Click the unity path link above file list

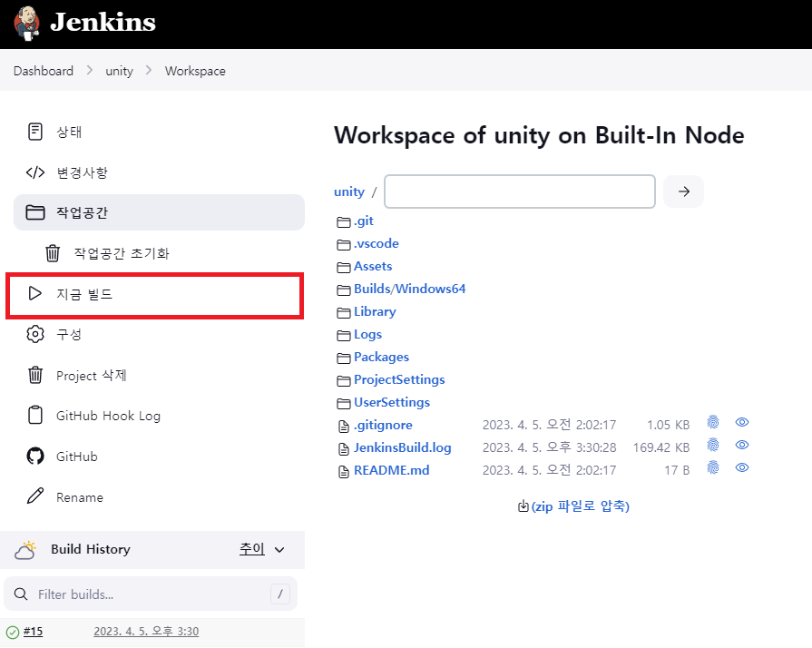click(x=349, y=191)
